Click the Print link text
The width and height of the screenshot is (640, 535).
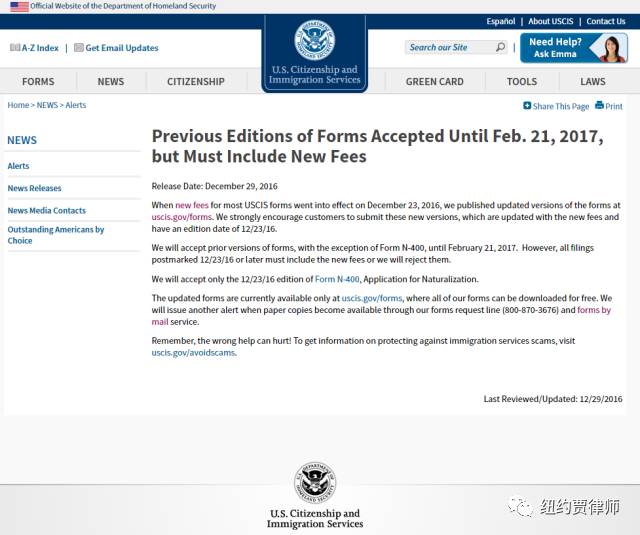(x=614, y=106)
